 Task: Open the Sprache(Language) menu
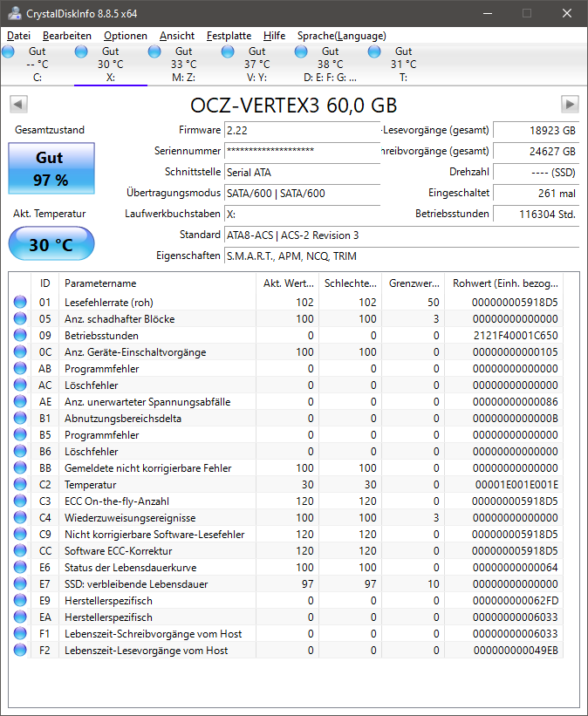coord(342,36)
